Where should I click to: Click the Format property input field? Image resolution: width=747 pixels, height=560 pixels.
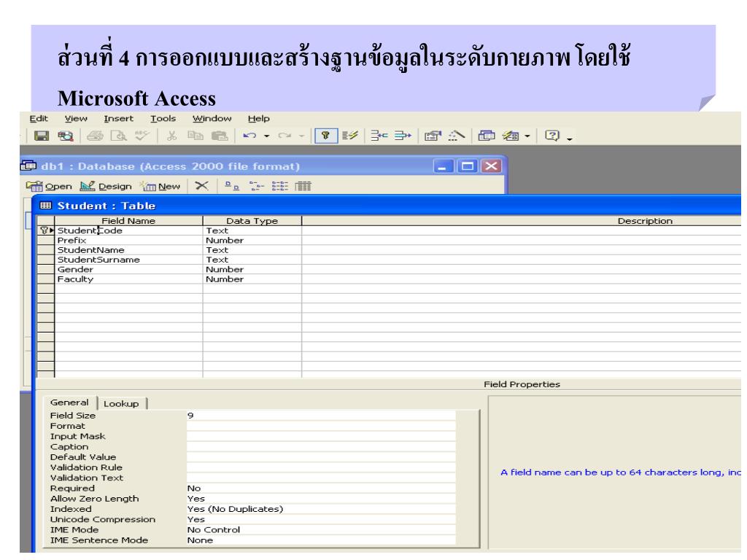[x=321, y=426]
